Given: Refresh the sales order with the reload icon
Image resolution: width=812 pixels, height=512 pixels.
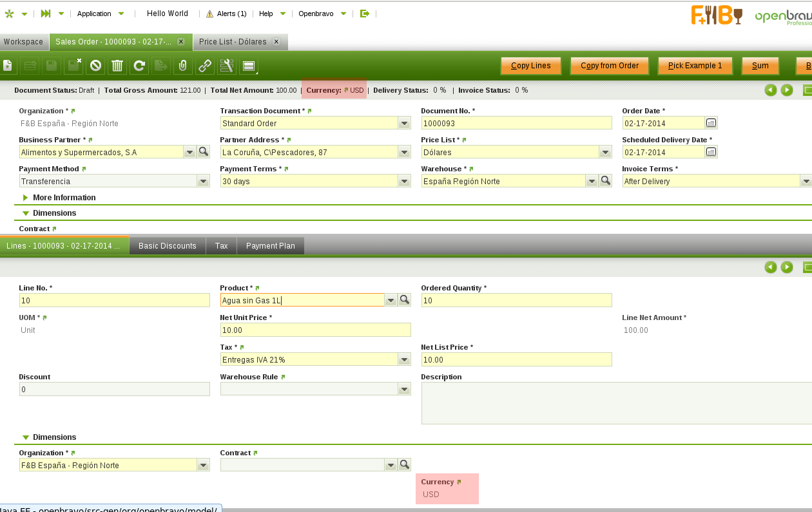Looking at the screenshot, I should pos(139,66).
